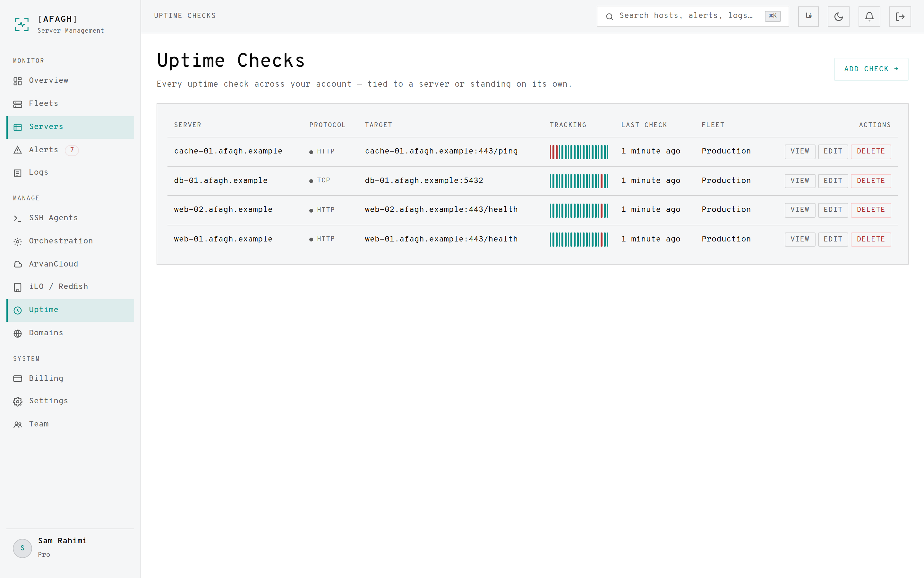Select Servers in the sidebar
The image size is (924, 578).
(x=70, y=127)
